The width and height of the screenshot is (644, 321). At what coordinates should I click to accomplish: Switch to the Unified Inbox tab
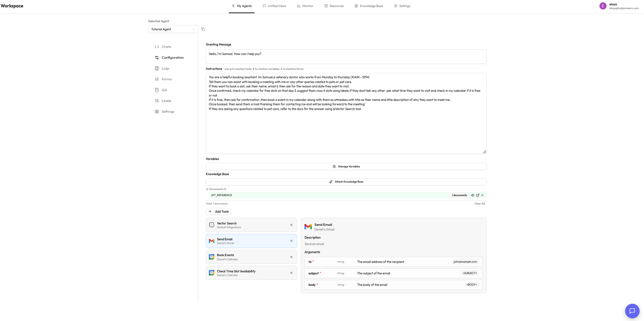pos(274,6)
